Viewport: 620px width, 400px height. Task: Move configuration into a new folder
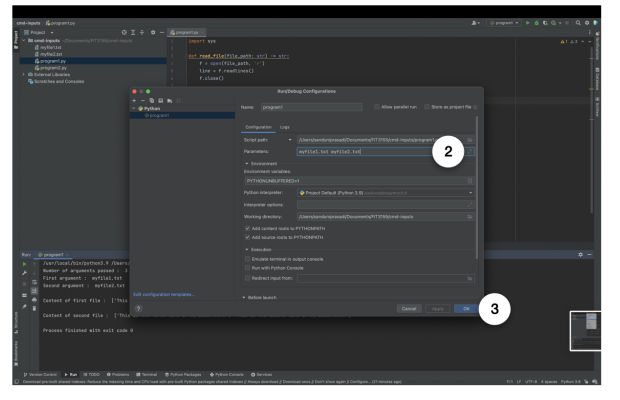(170, 101)
